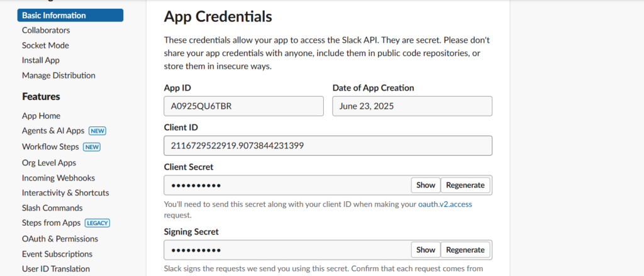Go to Socket Mode settings
Viewport: 644px width, 276px height.
click(45, 45)
